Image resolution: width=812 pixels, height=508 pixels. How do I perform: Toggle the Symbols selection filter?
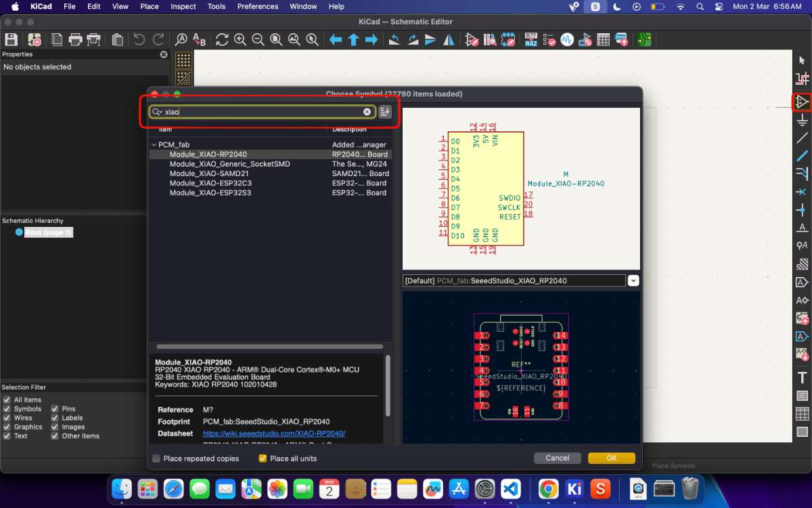tap(7, 409)
